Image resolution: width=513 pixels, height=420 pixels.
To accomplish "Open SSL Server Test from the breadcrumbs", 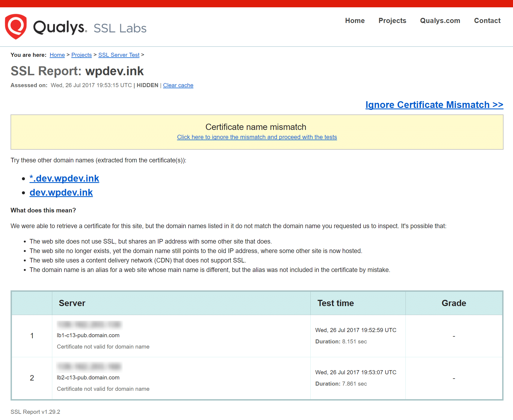I will coord(119,55).
